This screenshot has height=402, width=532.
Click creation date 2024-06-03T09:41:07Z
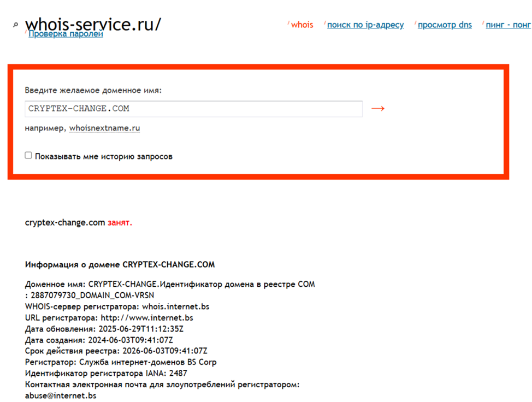tap(131, 340)
